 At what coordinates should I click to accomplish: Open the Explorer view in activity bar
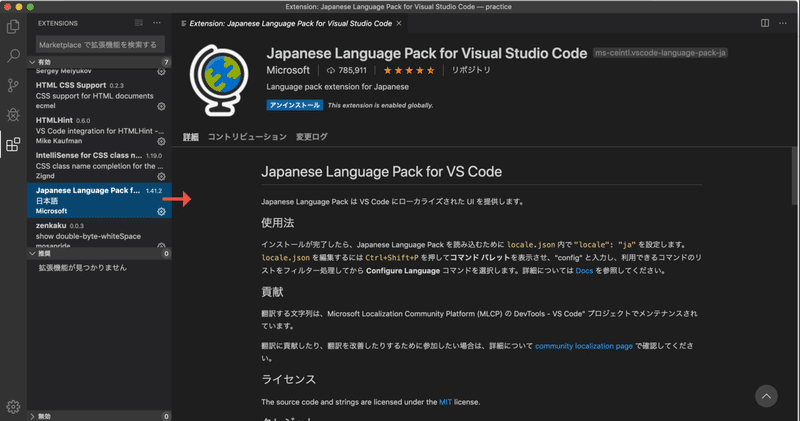point(13,26)
